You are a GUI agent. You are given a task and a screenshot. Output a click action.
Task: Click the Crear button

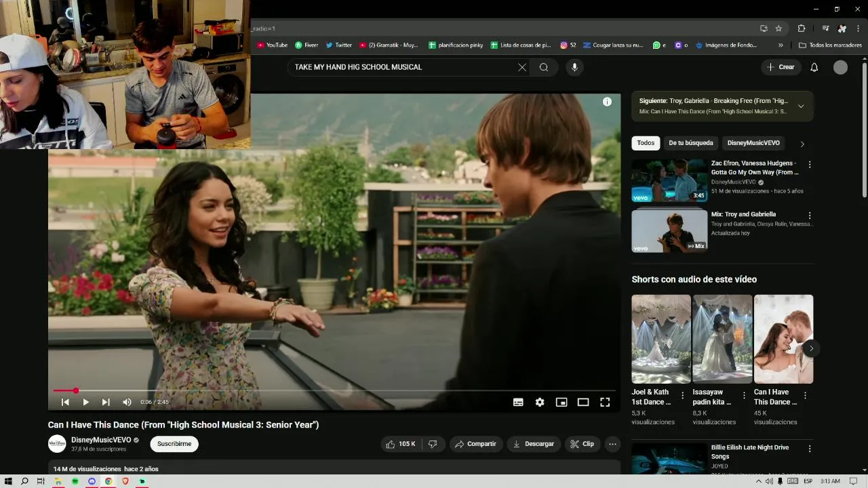(x=781, y=67)
